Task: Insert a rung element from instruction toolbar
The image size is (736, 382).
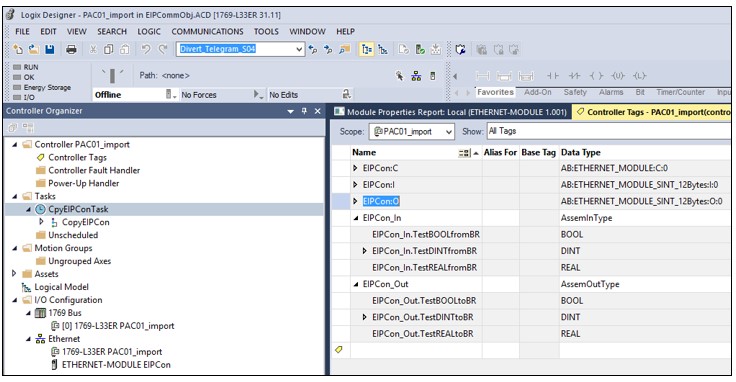Action: click(x=483, y=76)
